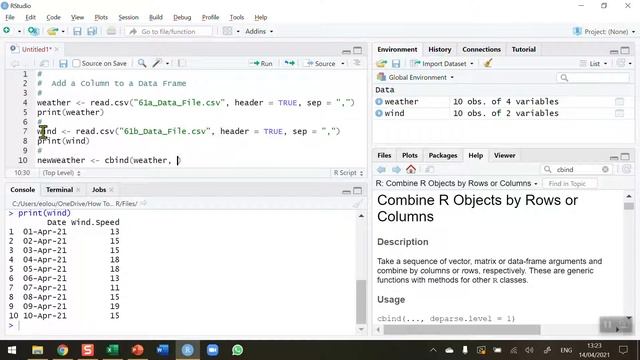Click the Load workspace icon in Environment
This screenshot has width=640, height=360.
point(382,64)
